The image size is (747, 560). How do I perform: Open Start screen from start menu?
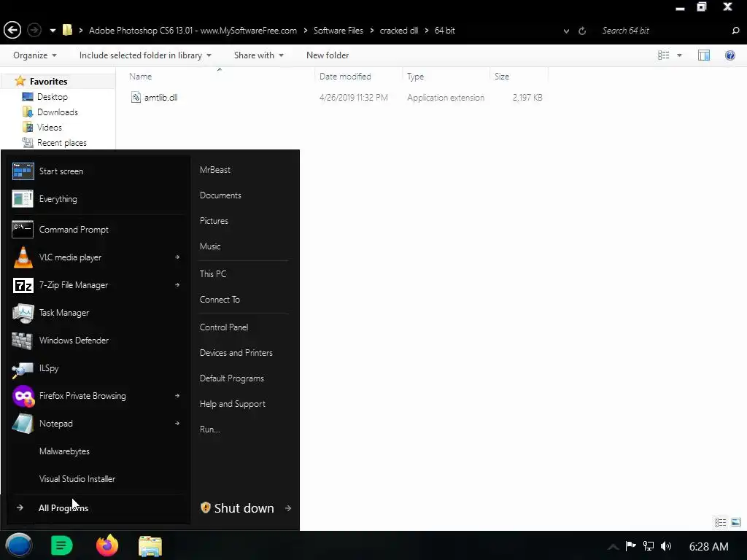coord(97,171)
